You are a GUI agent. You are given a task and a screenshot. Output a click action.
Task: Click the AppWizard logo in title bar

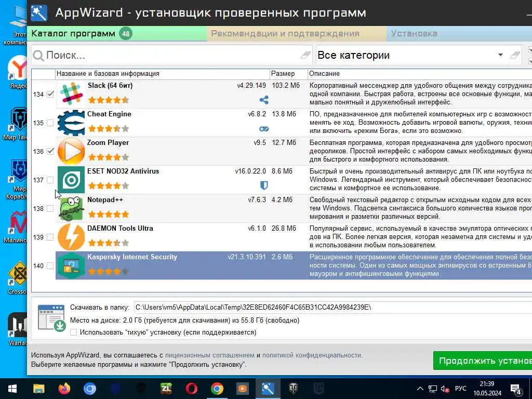click(38, 13)
